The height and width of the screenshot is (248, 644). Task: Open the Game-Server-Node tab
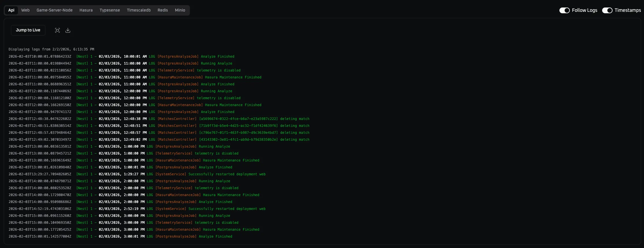[x=55, y=10]
